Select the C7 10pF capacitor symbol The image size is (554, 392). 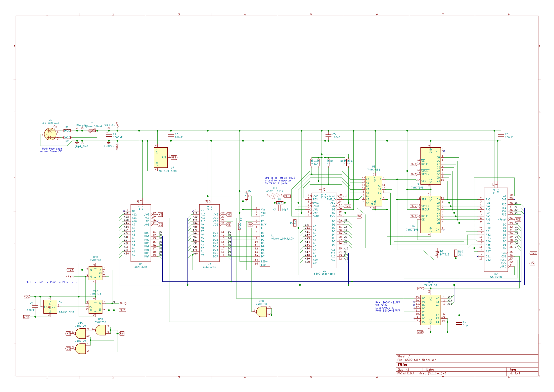pos(459,323)
